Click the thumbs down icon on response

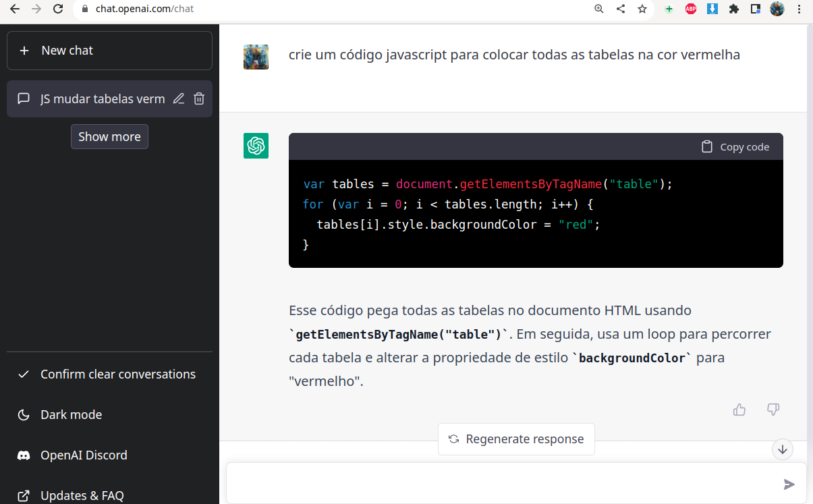(773, 410)
